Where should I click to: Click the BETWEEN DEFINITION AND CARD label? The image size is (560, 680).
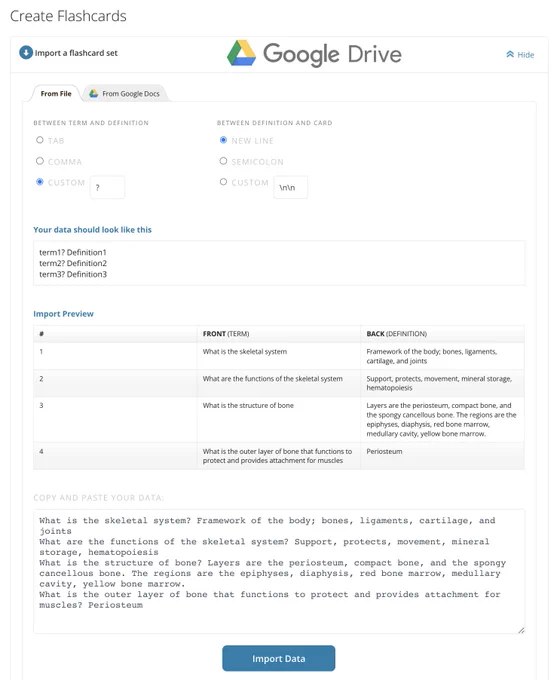(x=275, y=123)
